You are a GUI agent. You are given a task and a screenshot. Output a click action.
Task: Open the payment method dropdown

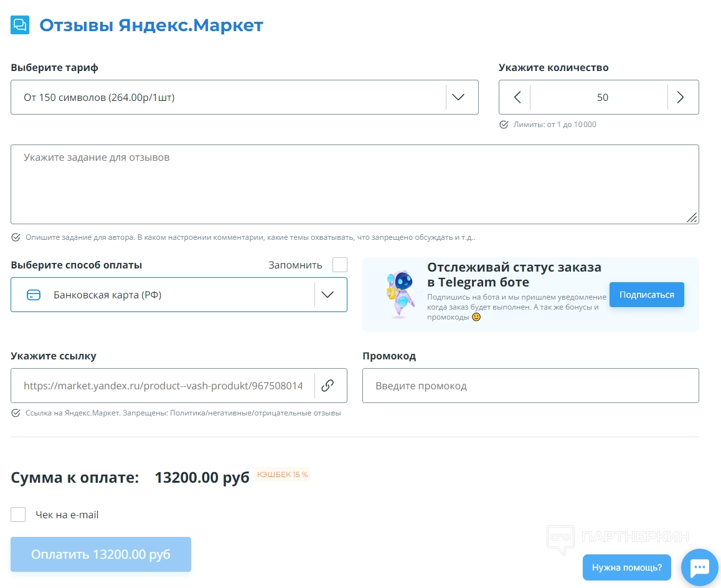point(179,295)
